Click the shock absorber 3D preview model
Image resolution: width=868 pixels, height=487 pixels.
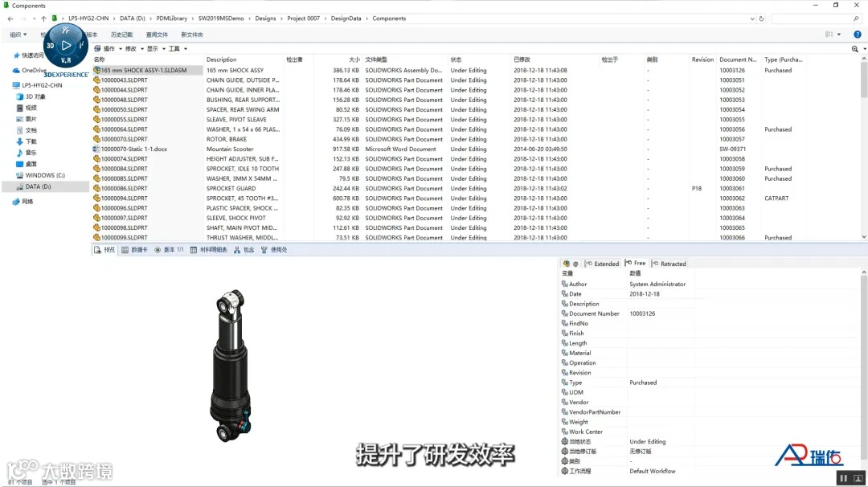tap(231, 365)
